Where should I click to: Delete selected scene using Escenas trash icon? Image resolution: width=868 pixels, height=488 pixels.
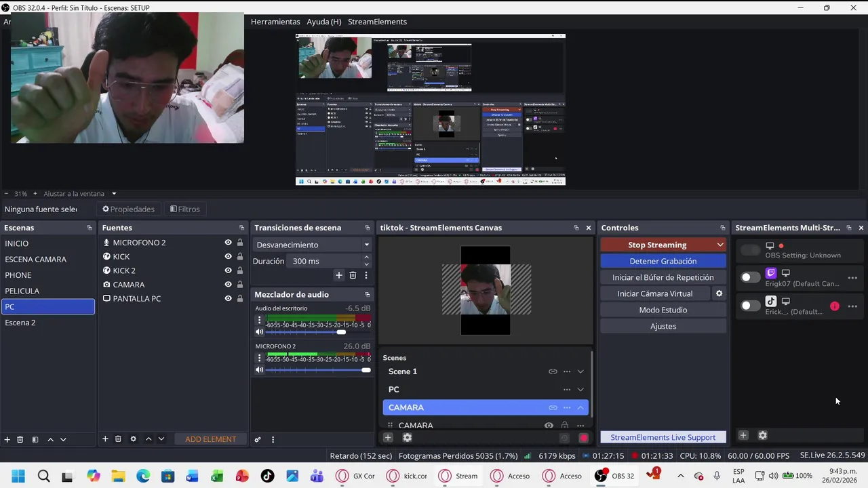point(20,439)
